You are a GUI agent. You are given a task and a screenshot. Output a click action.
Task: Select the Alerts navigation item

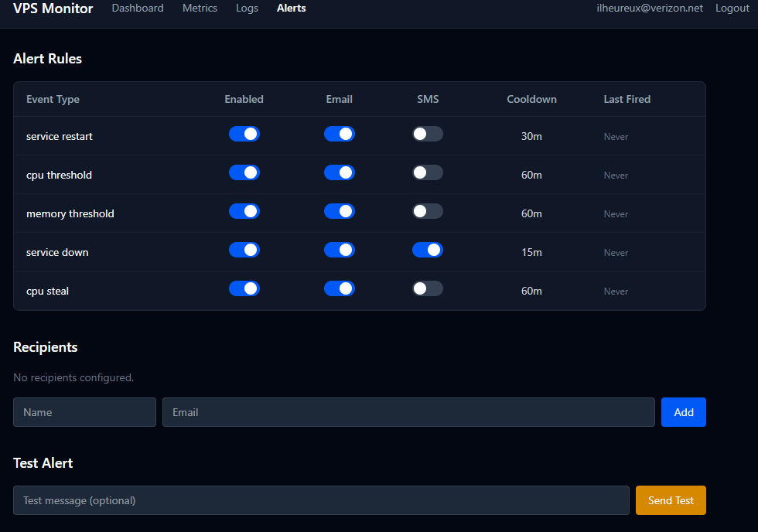point(291,8)
